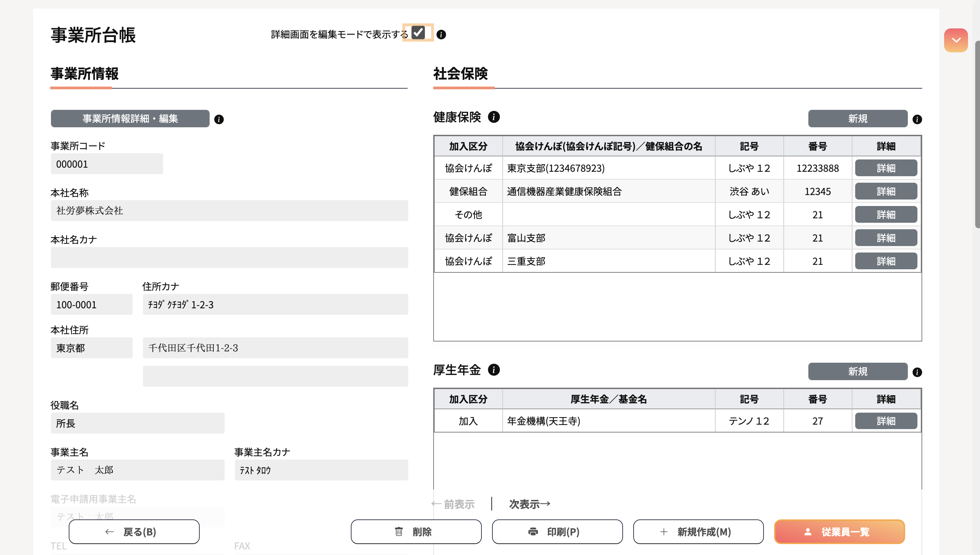Select cell テンノ 12 in 厚生年金 table
Screen dimensions: 980x555
[x=749, y=421]
